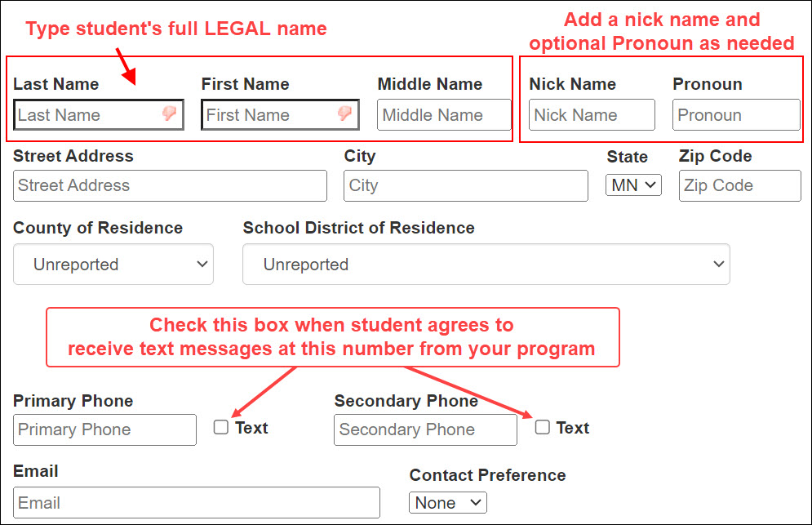Click the Text label beside Primary Phone
This screenshot has height=525, width=812.
click(x=251, y=428)
